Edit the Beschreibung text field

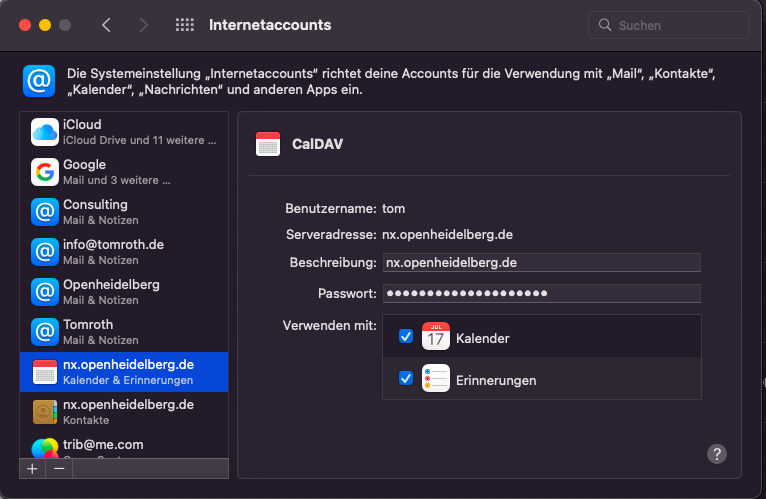(542, 262)
